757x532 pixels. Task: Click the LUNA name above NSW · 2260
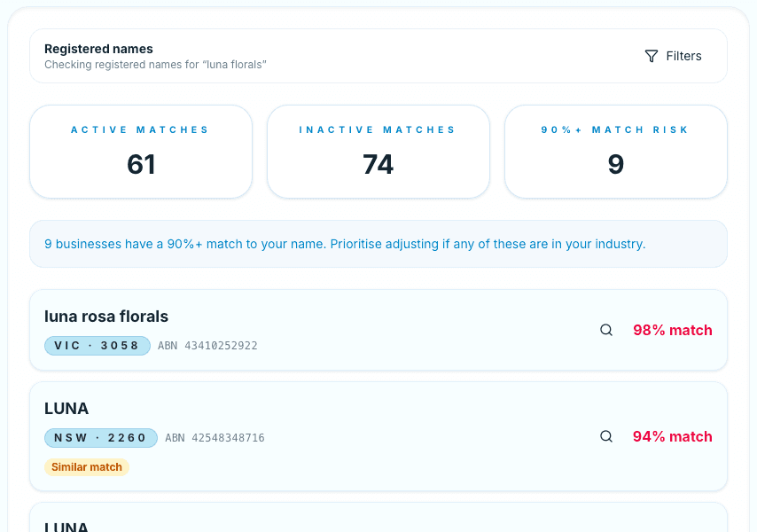coord(66,409)
